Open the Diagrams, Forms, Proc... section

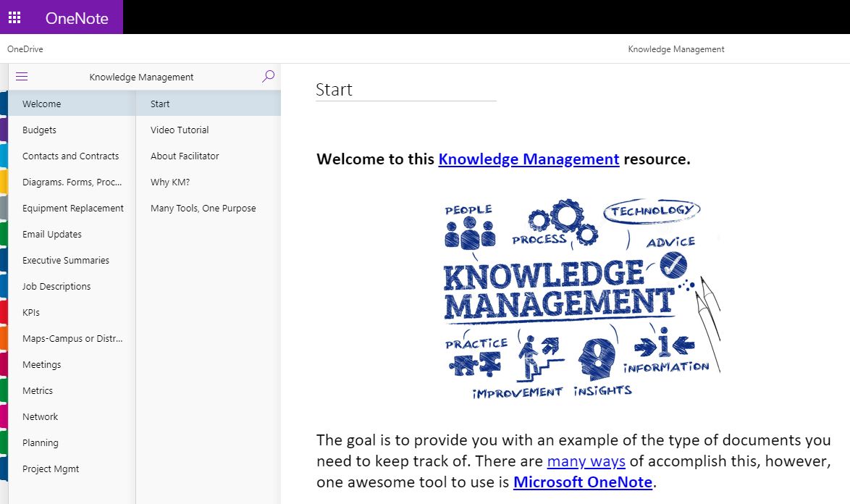(72, 182)
